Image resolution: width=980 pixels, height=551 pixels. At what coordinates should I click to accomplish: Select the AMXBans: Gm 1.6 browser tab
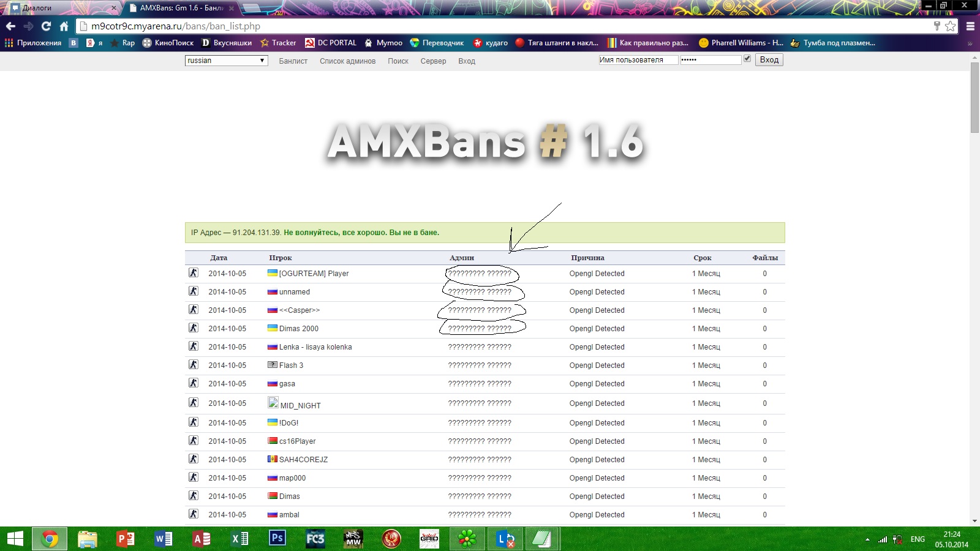tap(182, 8)
